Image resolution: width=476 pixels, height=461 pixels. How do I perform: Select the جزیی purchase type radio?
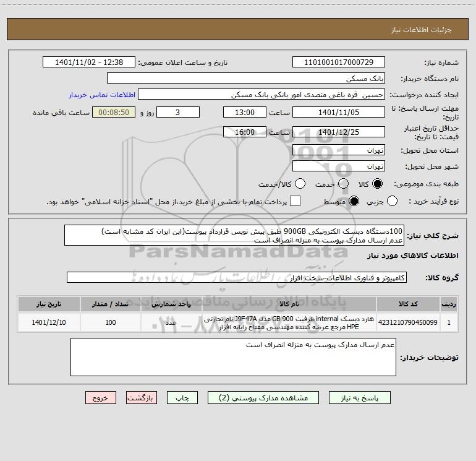pos(392,201)
